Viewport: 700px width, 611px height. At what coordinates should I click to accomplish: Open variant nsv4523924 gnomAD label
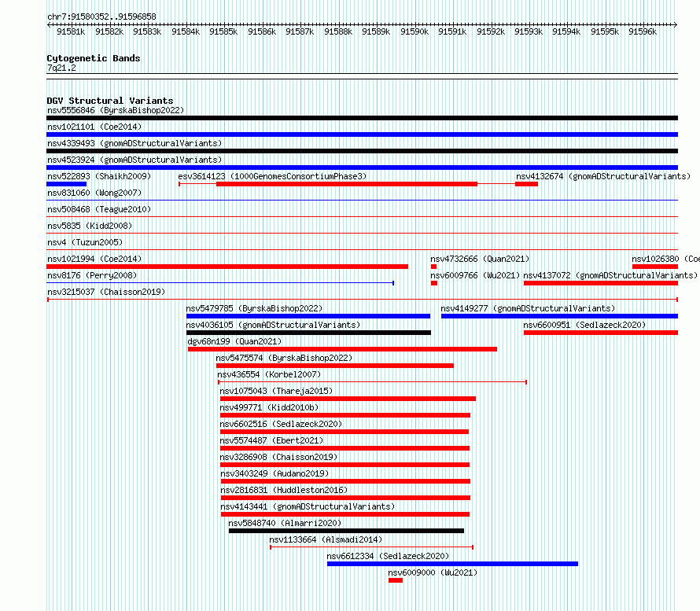click(x=134, y=160)
